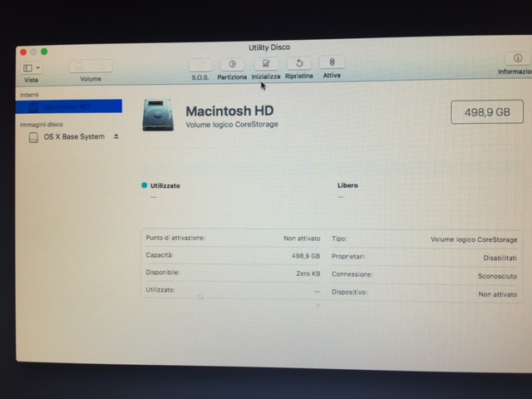Image resolution: width=532 pixels, height=399 pixels.
Task: Click the Dispositivo Non attivato value
Action: point(498,294)
